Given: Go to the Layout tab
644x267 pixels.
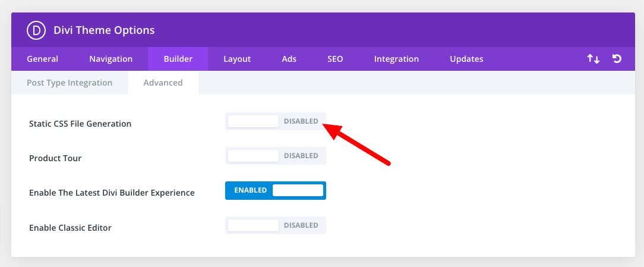Looking at the screenshot, I should click(x=237, y=59).
